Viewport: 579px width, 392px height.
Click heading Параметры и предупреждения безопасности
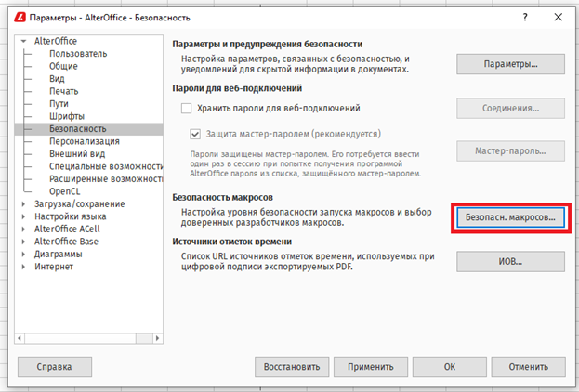pos(268,44)
